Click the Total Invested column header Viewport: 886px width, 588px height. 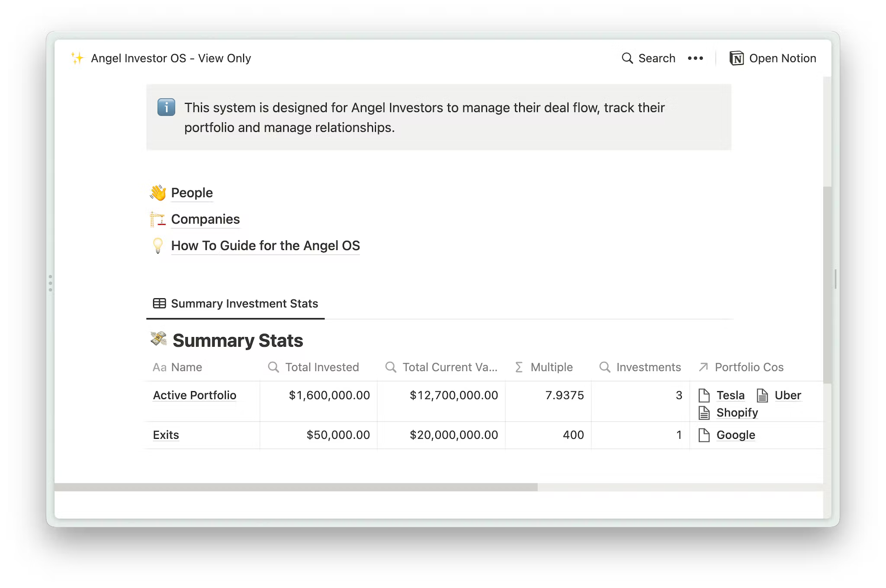coord(322,367)
